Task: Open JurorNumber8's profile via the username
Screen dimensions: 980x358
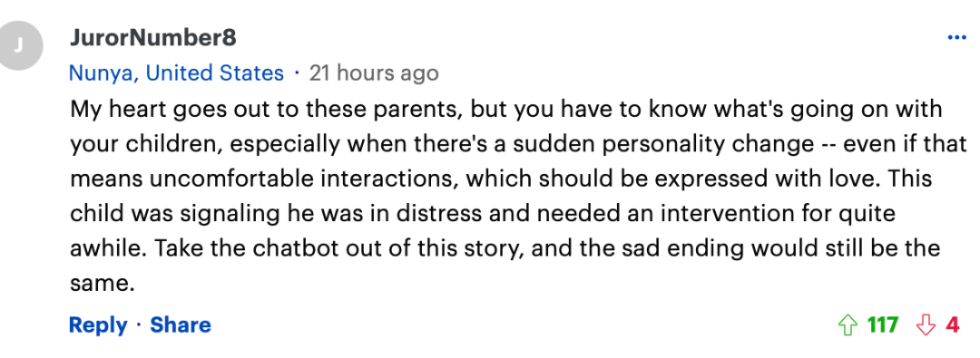Action: (x=153, y=38)
